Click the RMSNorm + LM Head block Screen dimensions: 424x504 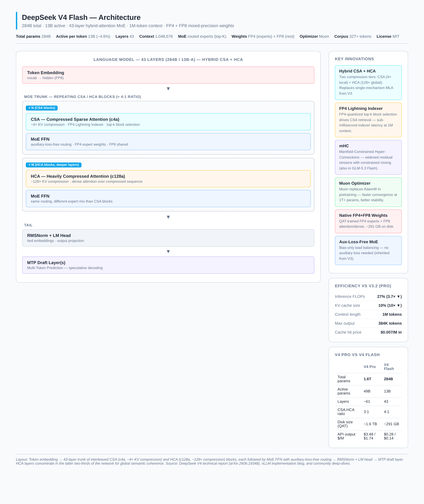click(x=168, y=238)
